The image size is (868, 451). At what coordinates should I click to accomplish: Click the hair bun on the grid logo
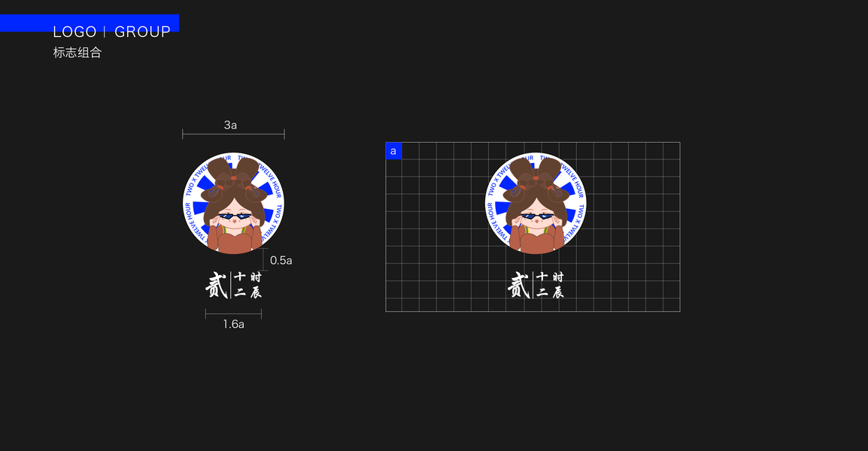(536, 171)
